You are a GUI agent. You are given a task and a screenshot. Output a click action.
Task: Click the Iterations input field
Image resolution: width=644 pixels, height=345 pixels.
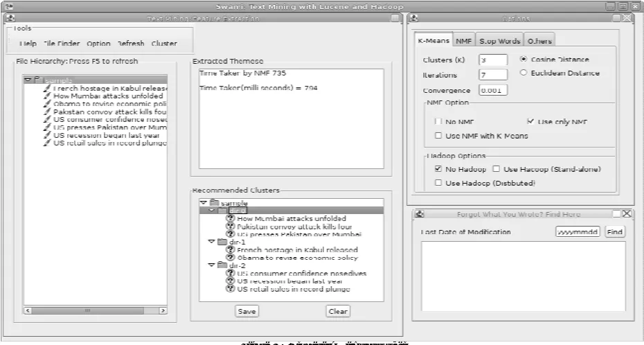(493, 75)
